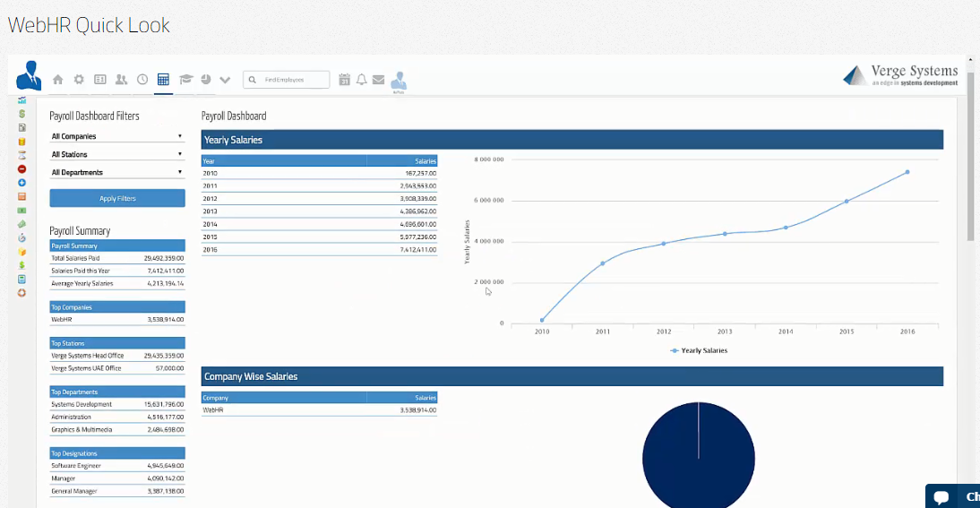Expand the All Departments dropdown
980x508 pixels.
[x=117, y=172]
